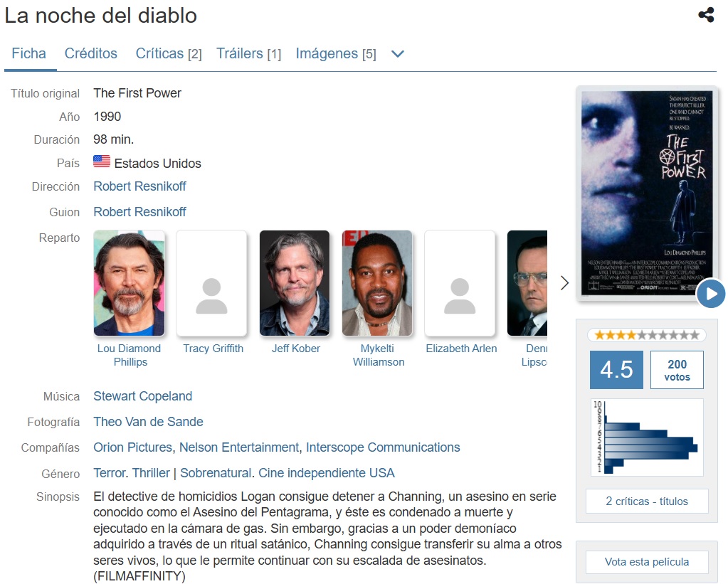Open Tracy Griffith placeholder photo
Screen dimensions: 728x584
[211, 282]
